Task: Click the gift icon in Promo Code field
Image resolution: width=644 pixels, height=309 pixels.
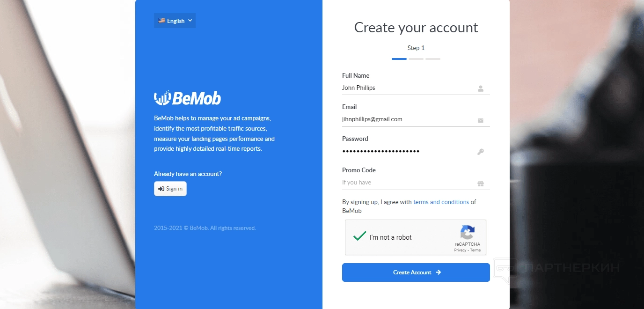Action: [480, 184]
